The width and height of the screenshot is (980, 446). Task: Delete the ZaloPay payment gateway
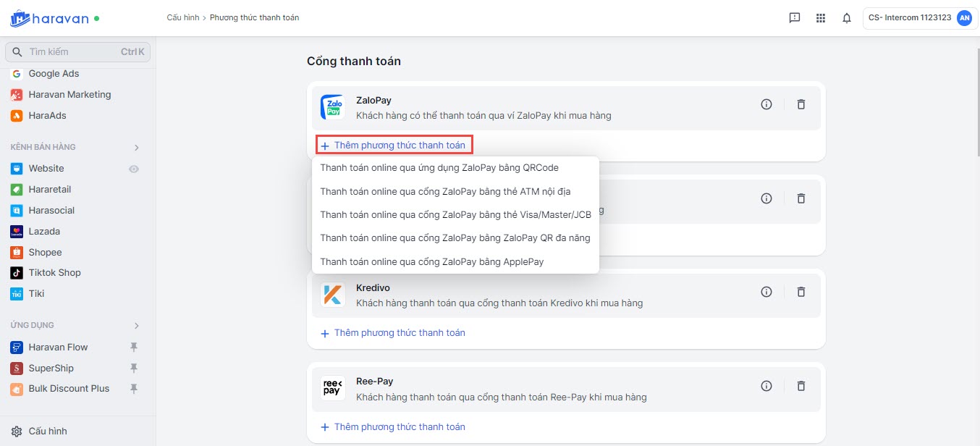(x=801, y=104)
